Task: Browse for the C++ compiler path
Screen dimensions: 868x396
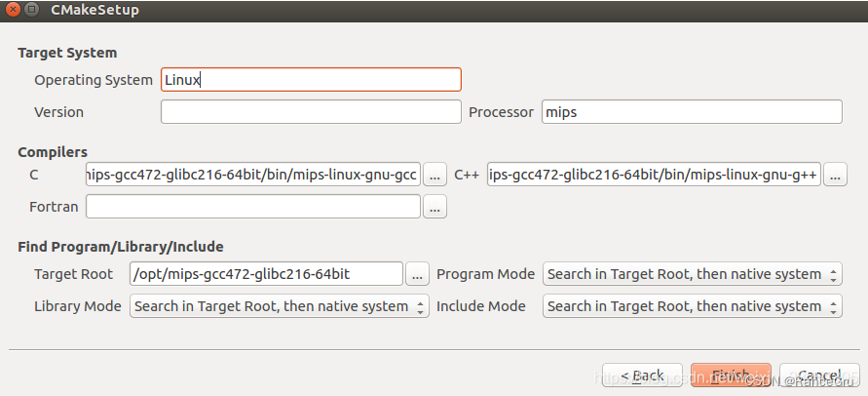Action: pyautogui.click(x=835, y=176)
